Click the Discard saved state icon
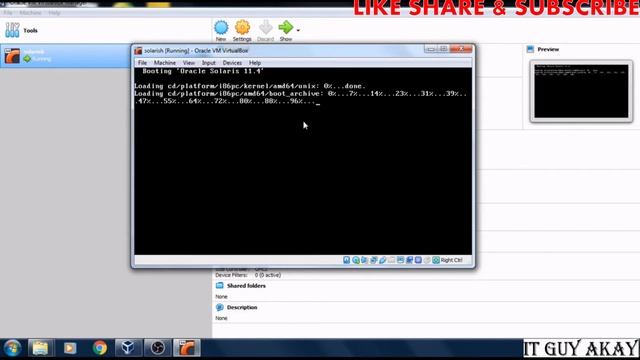Screen dimensions: 640x360 pyautogui.click(x=265, y=28)
